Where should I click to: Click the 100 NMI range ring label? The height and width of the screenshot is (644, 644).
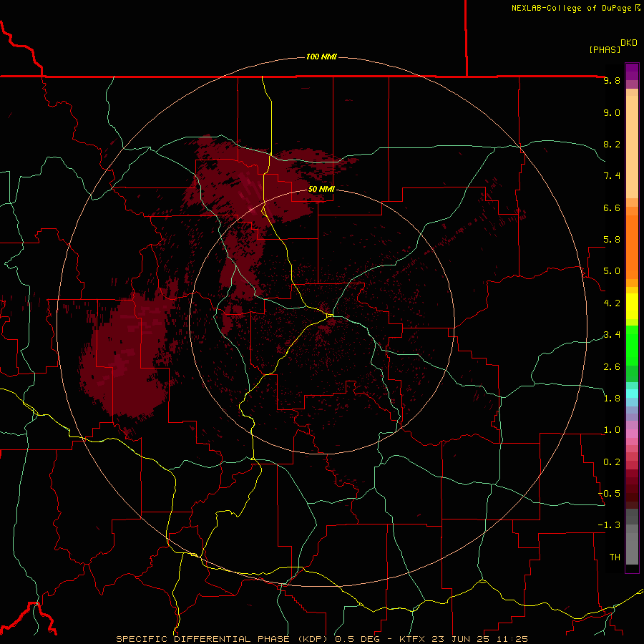(321, 57)
